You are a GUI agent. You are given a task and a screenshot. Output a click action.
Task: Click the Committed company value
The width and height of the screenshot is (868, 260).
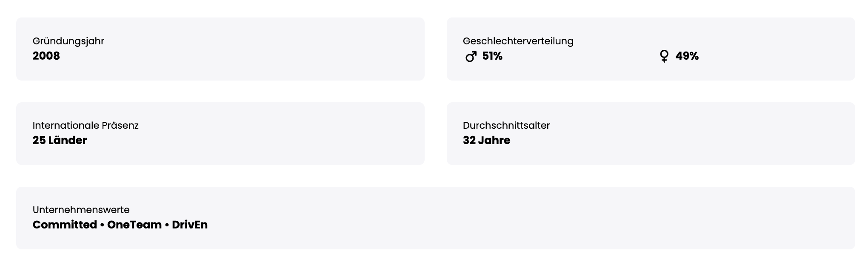tap(65, 225)
